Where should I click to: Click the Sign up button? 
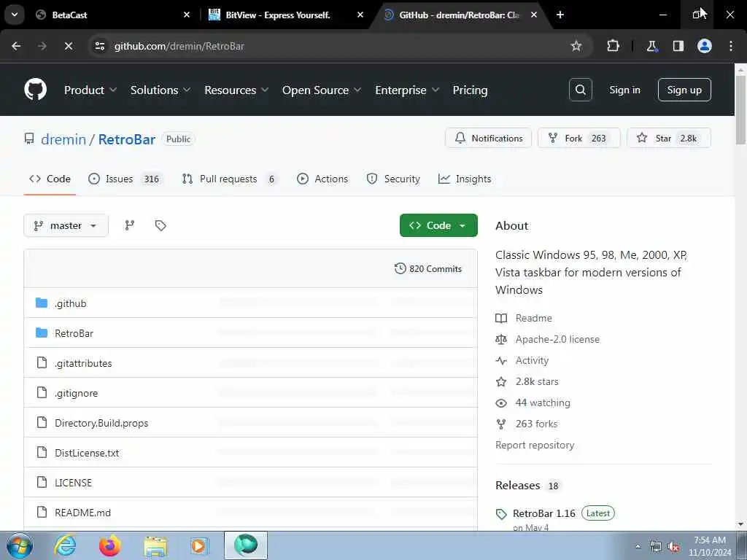pyautogui.click(x=684, y=90)
